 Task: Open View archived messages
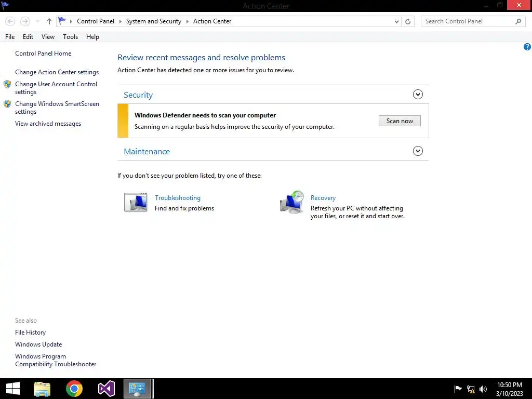pos(48,124)
